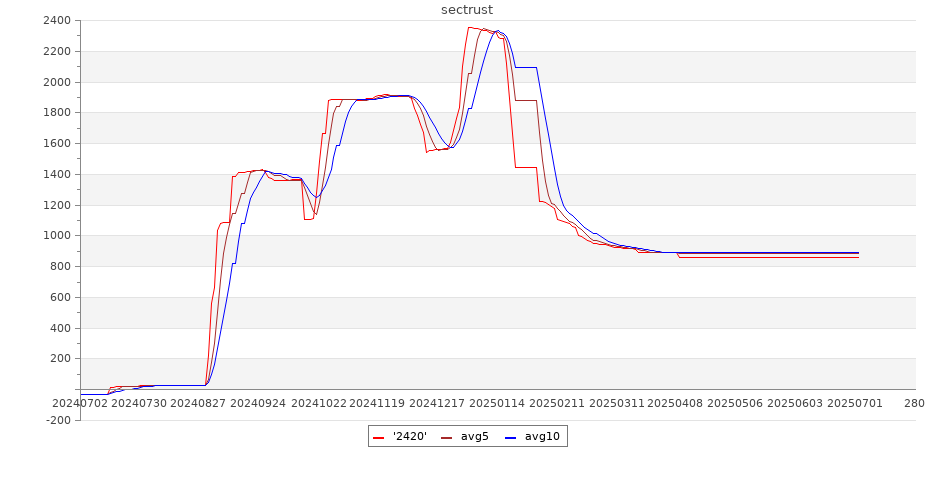Click the 20240702 date on x-axis
This screenshot has height=500, width=935.
tap(80, 403)
